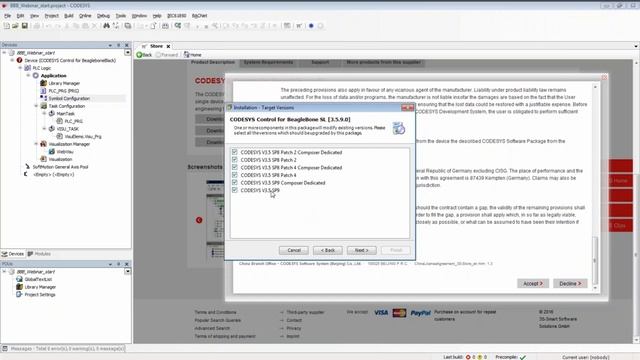Uncheck CODESYS V3.5 SP9 Composer Dedicated
640x360 pixels.
tap(235, 182)
